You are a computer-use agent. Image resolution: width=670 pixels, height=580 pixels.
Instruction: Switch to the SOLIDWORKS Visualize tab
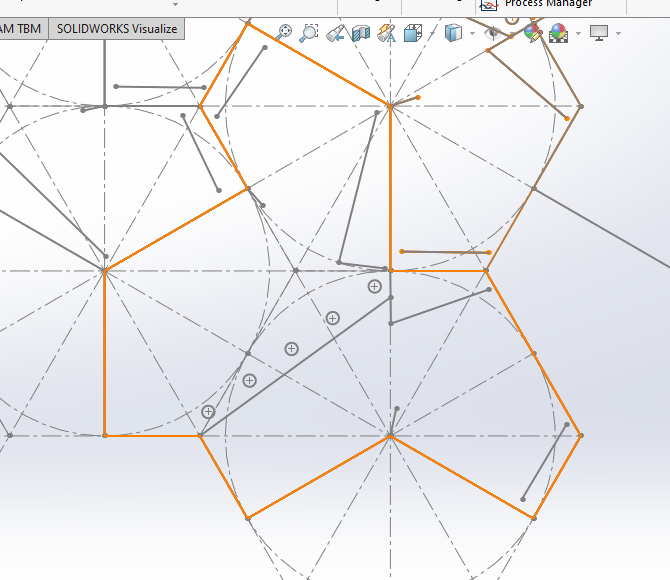(x=116, y=29)
